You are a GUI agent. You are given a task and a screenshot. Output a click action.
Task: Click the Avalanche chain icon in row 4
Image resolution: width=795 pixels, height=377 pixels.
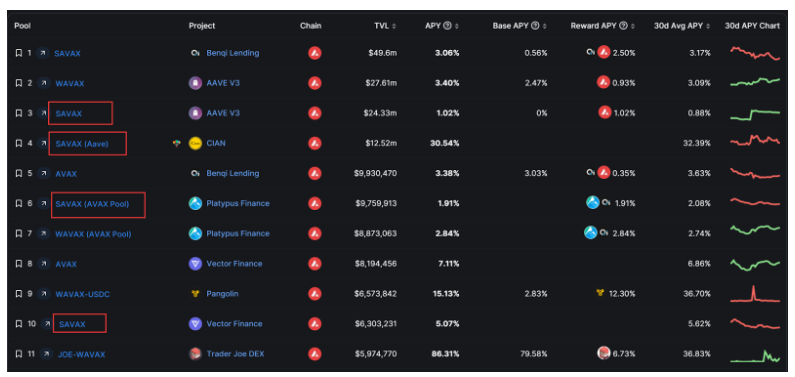(314, 143)
